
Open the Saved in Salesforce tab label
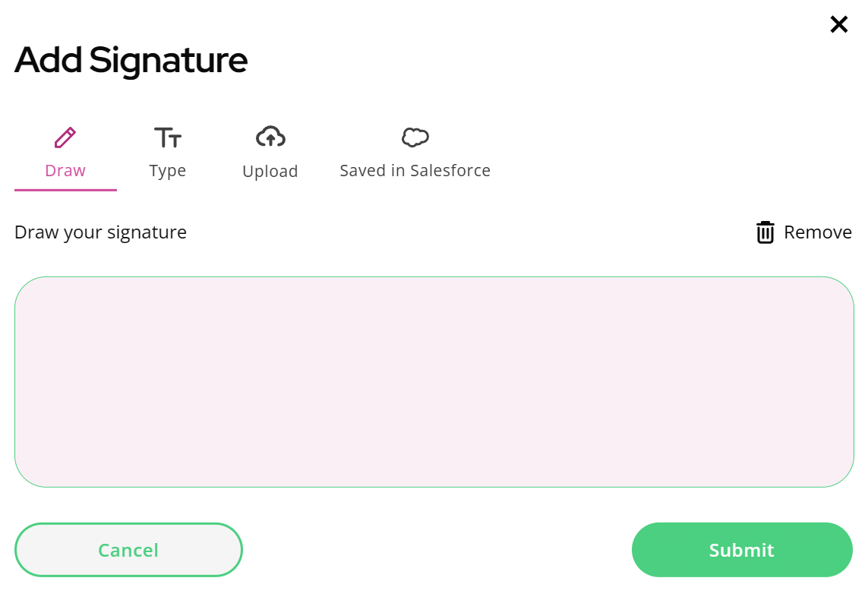[x=415, y=170]
